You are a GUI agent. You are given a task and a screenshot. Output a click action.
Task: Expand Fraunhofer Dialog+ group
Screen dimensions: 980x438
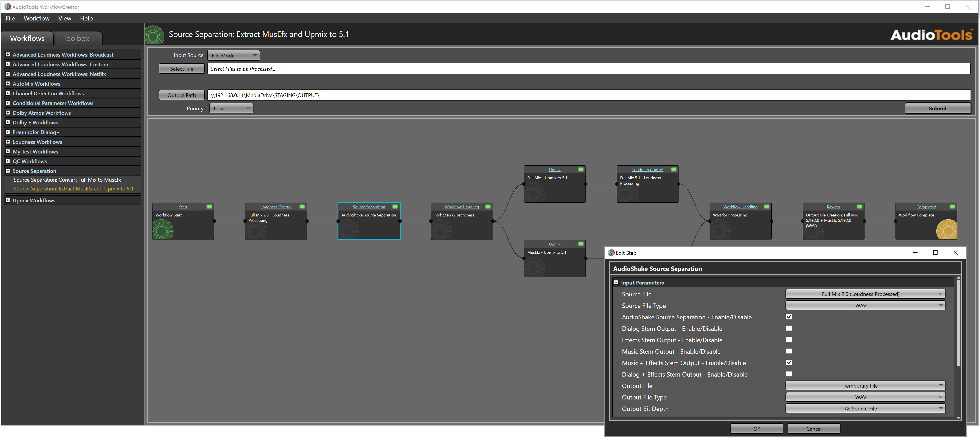(x=8, y=132)
